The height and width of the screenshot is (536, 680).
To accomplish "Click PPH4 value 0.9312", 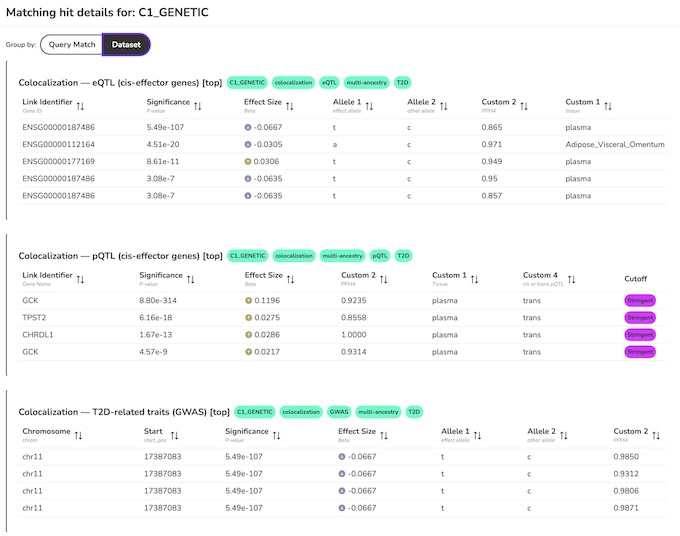I will (x=626, y=474).
